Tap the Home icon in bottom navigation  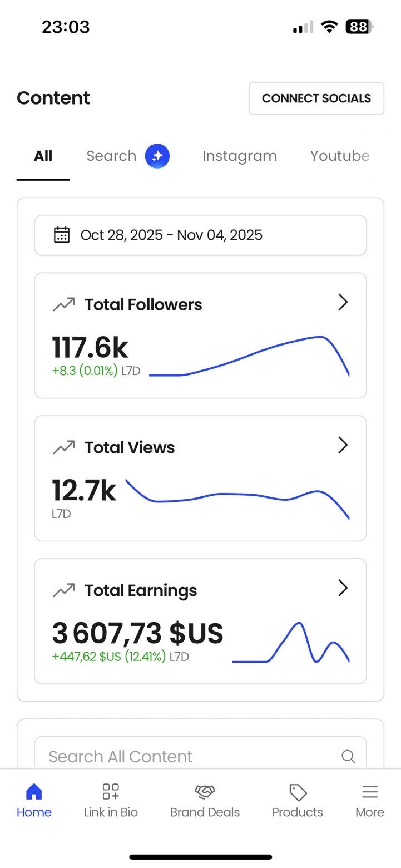(34, 792)
